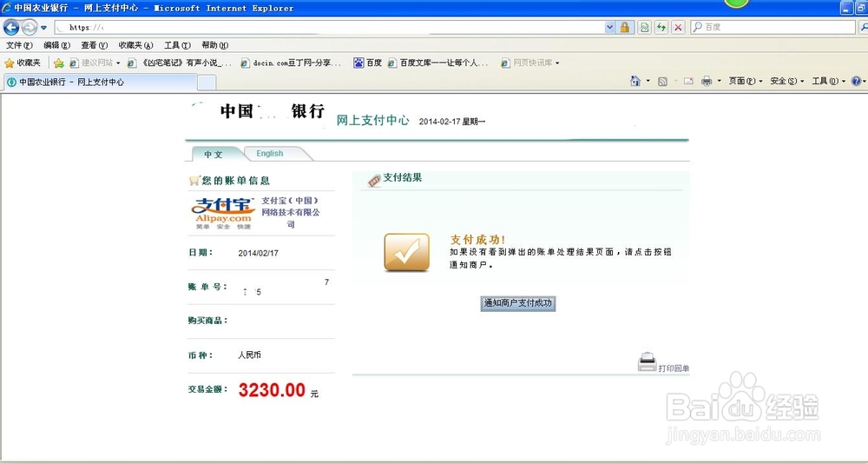Open the 文件(F) menu
868x464 pixels.
[x=19, y=45]
